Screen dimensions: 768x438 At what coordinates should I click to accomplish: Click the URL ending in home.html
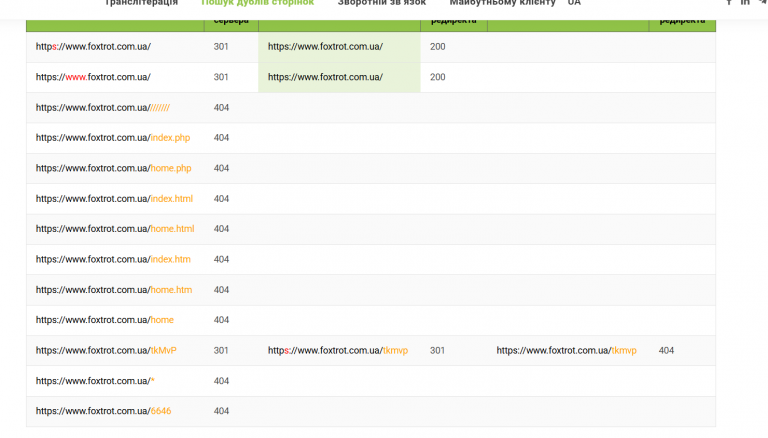coord(115,229)
